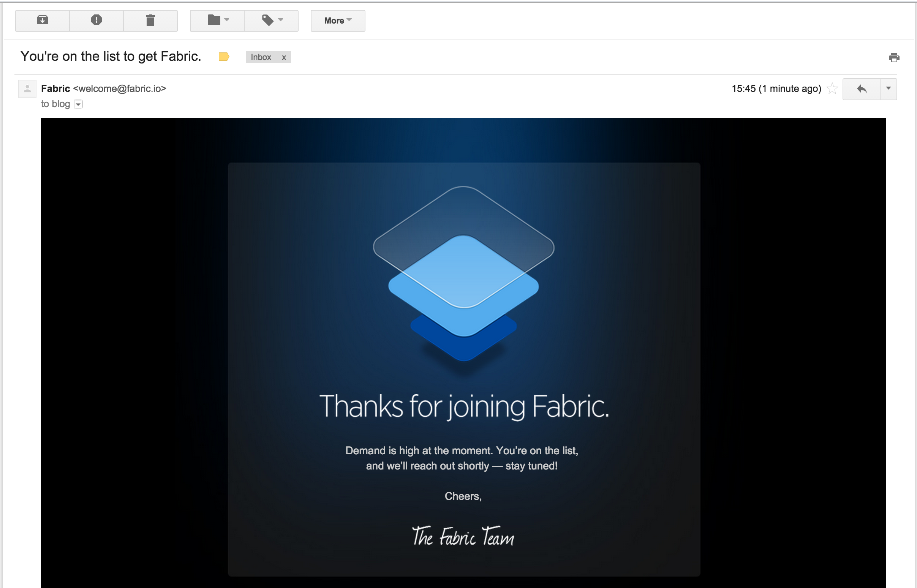Click the sender avatar placeholder
Viewport: 917px width, 588px height.
(27, 89)
